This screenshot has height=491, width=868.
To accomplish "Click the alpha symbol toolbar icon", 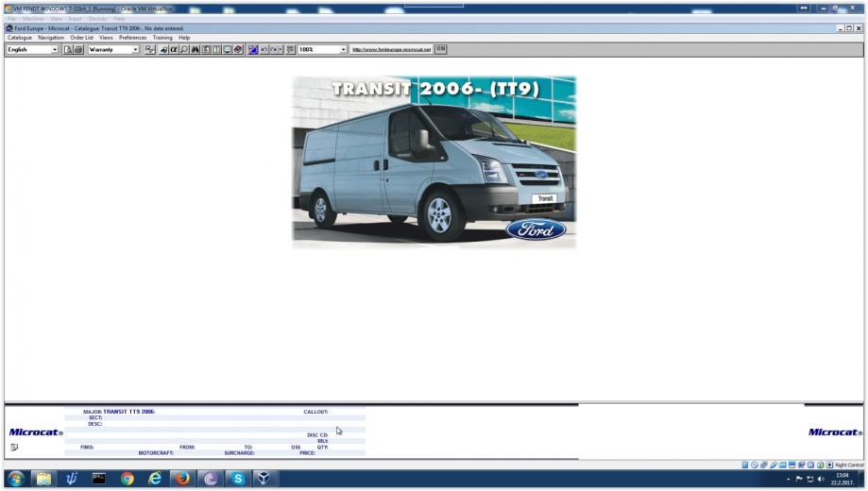I will pos(174,49).
